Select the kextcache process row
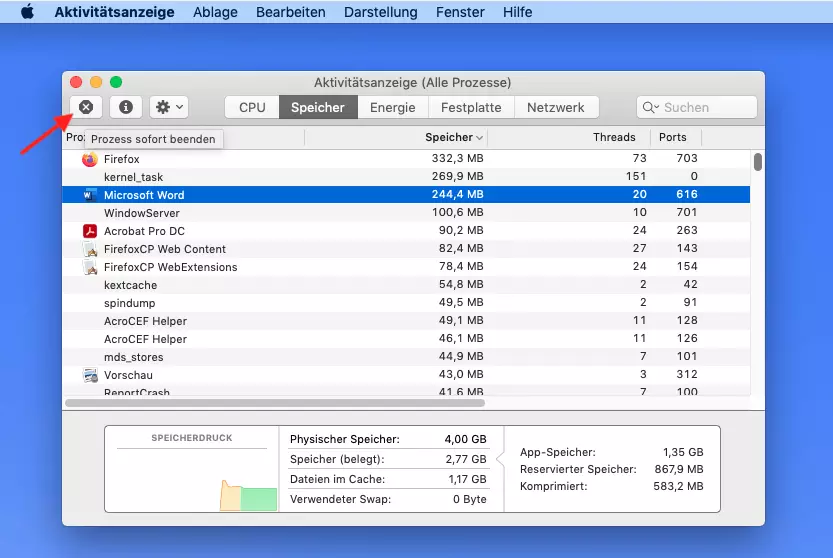The image size is (833, 558). click(x=406, y=285)
